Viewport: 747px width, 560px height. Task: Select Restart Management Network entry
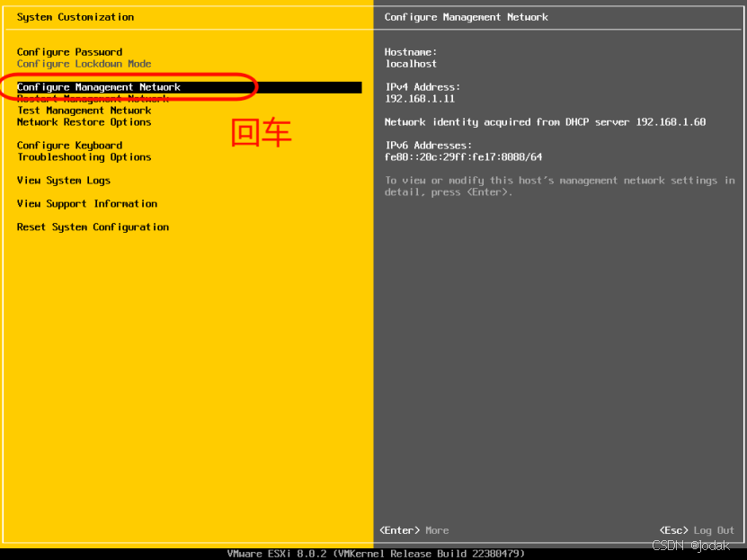pos(93,99)
